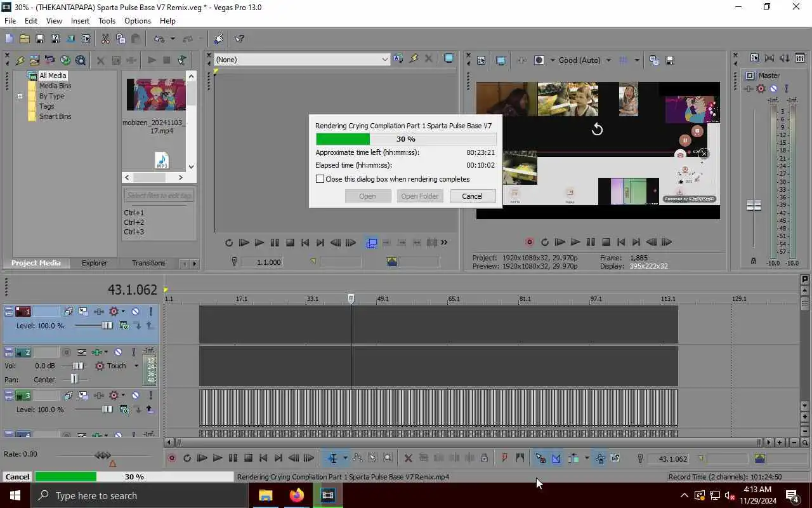Expand the By Type media bin
The width and height of the screenshot is (812, 508).
(20, 96)
